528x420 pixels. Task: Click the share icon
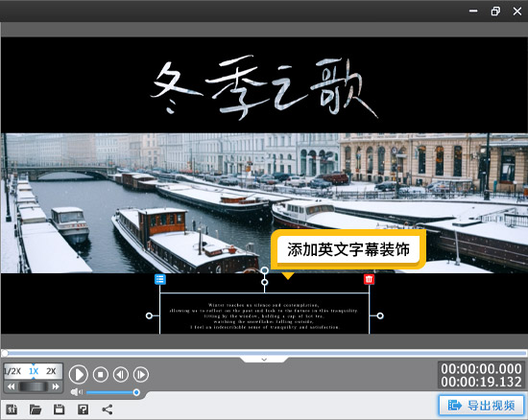coord(108,409)
